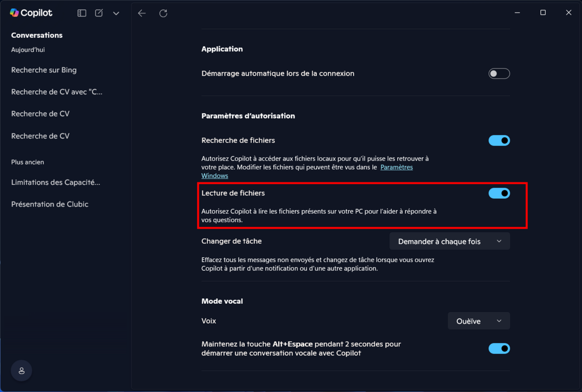Click the Paramètres d'autorisation heading
The width and height of the screenshot is (582, 392).
click(x=248, y=116)
